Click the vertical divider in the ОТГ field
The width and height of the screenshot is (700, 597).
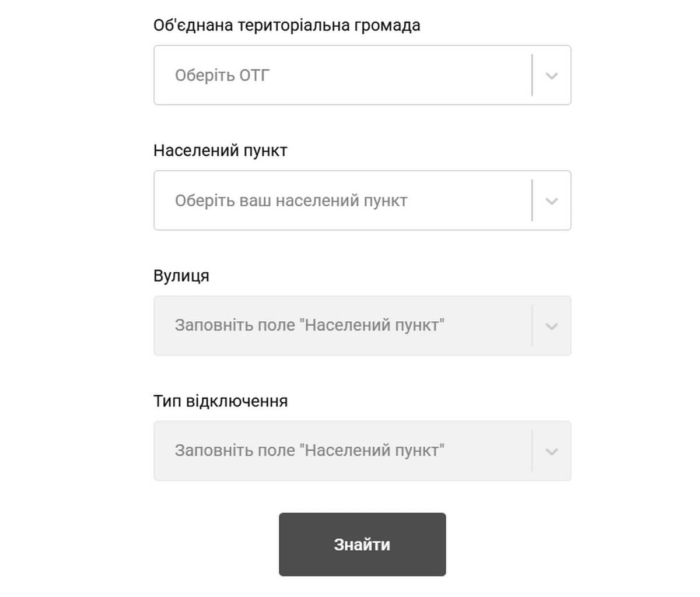click(532, 75)
